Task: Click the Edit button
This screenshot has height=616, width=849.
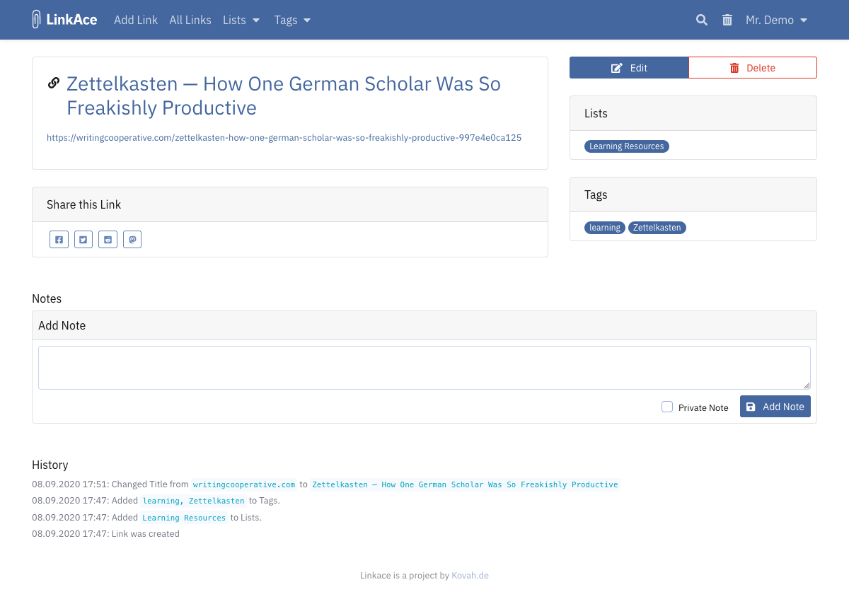Action: [x=629, y=68]
